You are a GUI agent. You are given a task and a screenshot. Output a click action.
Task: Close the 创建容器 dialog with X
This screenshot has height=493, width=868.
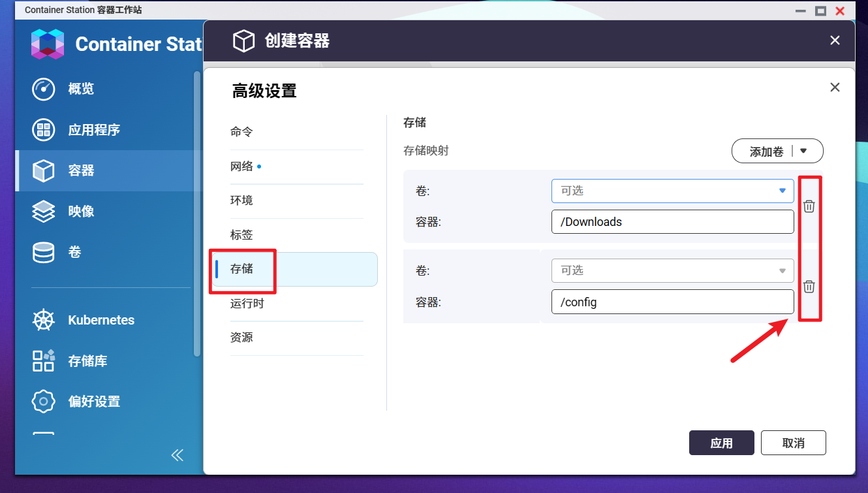835,40
